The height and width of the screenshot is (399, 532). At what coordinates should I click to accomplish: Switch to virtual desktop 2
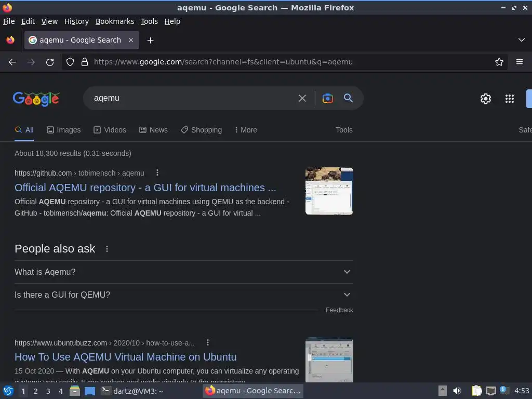tap(36, 391)
